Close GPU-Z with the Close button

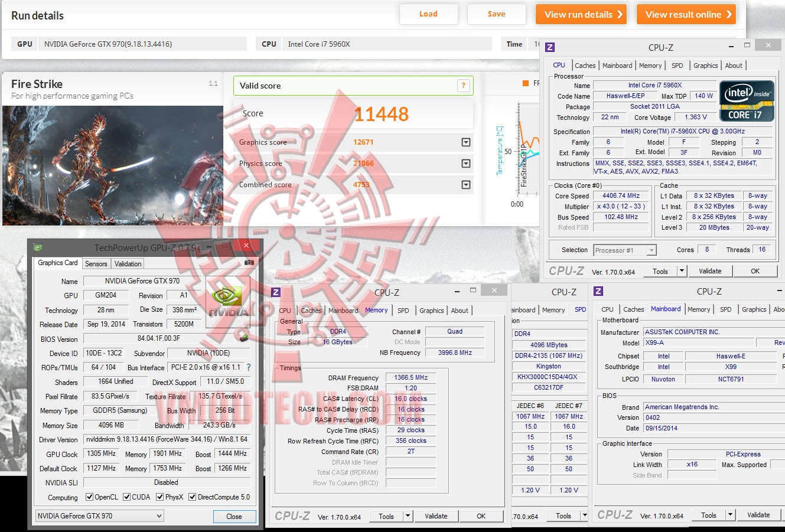click(x=234, y=516)
